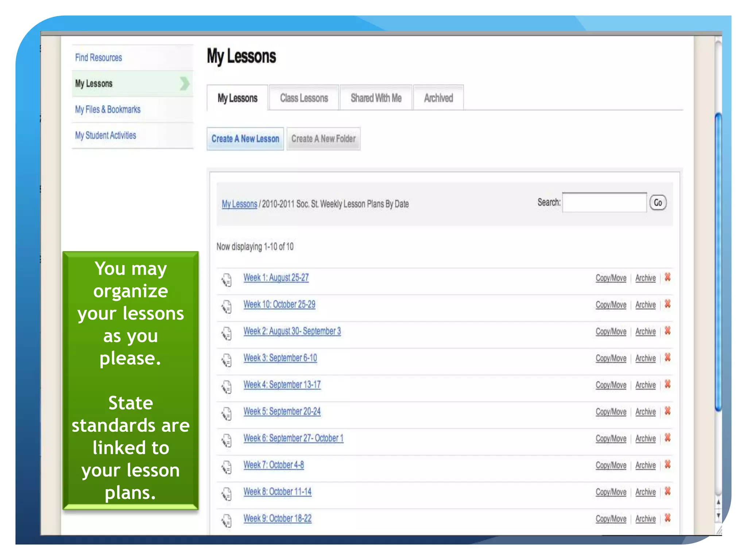Screen dimensions: 747x560
Task: Remove Week 7 using the red X icon
Action: coord(667,464)
